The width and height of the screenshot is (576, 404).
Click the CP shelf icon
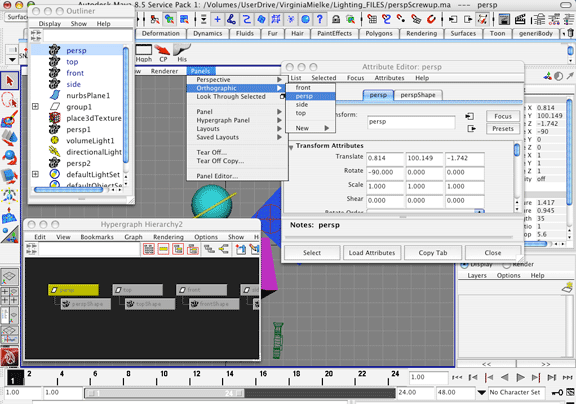click(x=163, y=53)
